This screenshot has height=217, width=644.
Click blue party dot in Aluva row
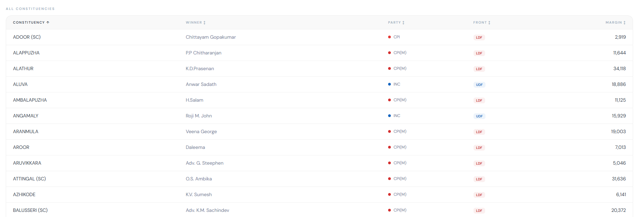tap(389, 84)
